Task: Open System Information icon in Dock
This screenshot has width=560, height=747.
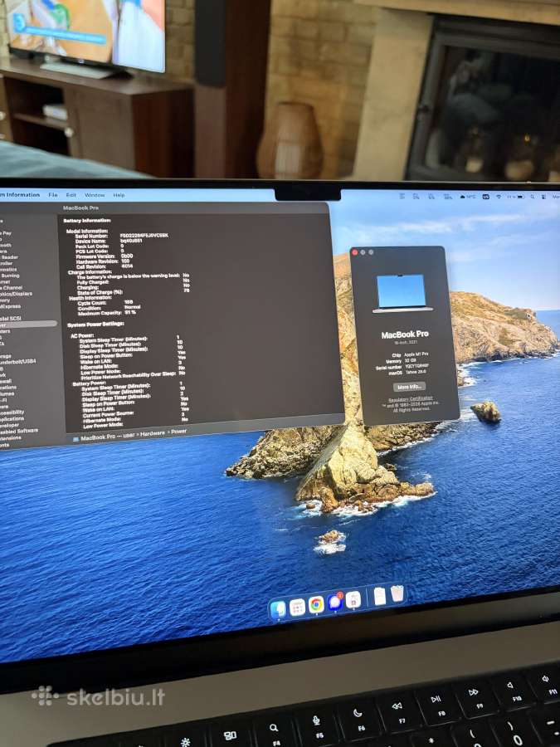Action: 353,600
